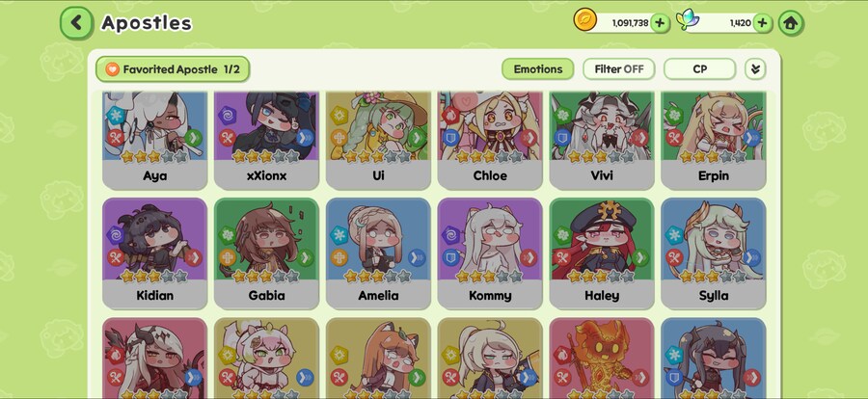Image resolution: width=868 pixels, height=399 pixels.
Task: Open Gabia's apostle card
Action: coord(266,253)
